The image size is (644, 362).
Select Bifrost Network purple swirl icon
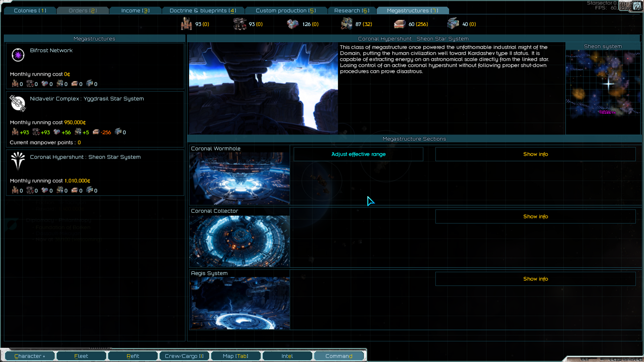pyautogui.click(x=18, y=55)
